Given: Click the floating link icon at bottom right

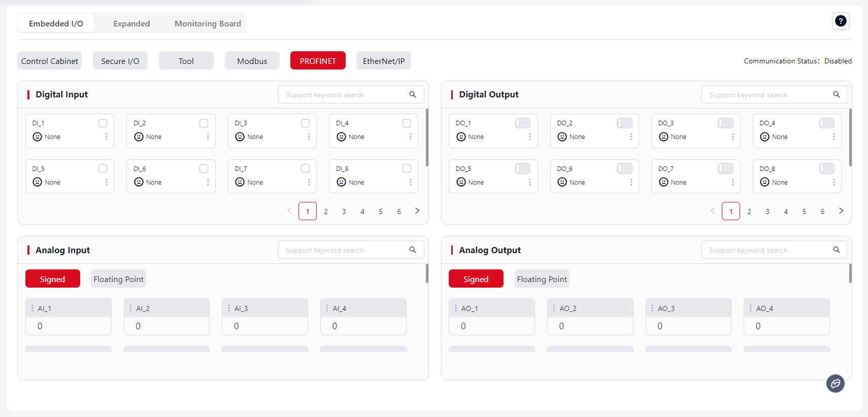Looking at the screenshot, I should [835, 384].
